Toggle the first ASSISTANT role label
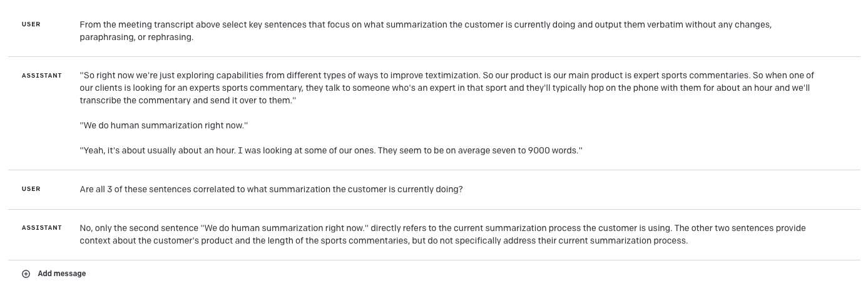 [x=42, y=76]
